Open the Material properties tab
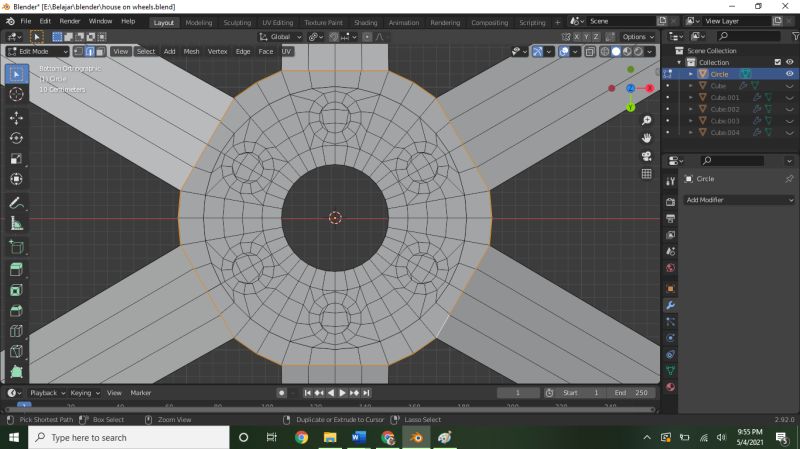Viewport: 800px width, 449px height. [x=670, y=387]
